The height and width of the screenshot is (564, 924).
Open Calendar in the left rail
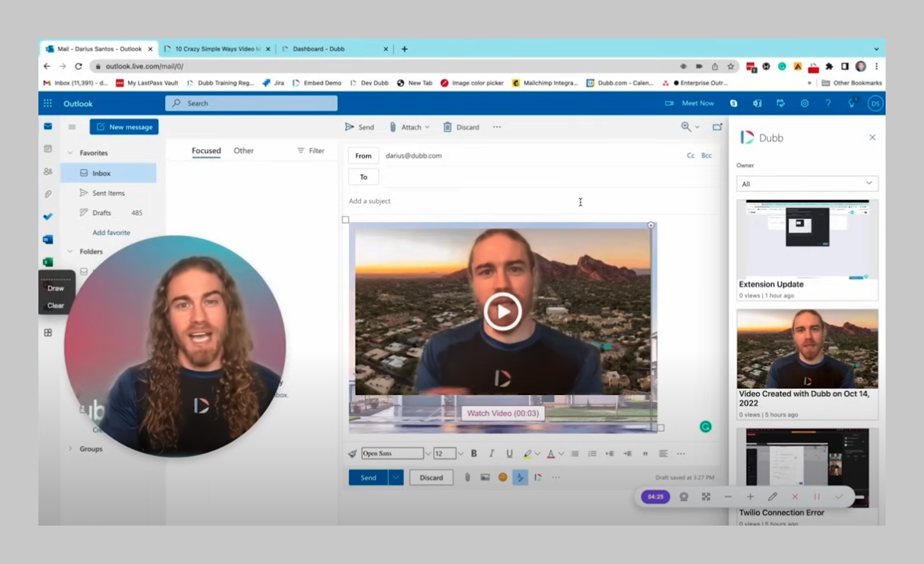48,148
